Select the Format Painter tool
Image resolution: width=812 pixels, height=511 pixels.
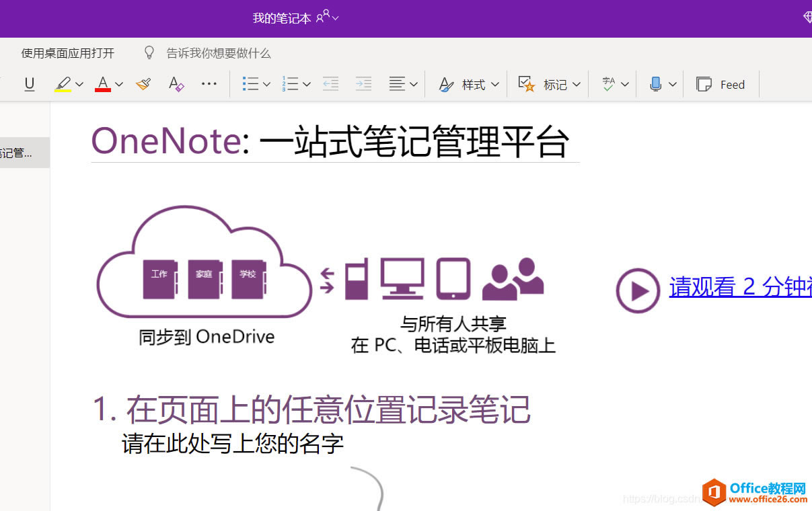(x=143, y=84)
